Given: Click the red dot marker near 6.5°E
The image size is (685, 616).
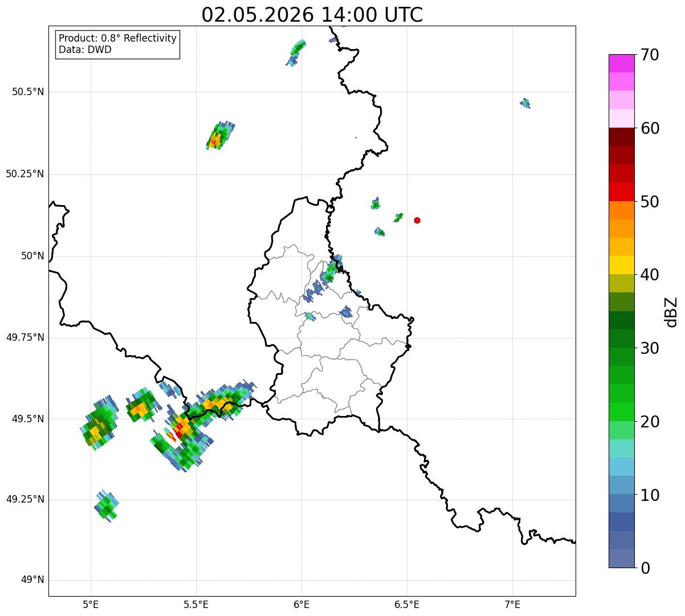Looking at the screenshot, I should pos(417,221).
